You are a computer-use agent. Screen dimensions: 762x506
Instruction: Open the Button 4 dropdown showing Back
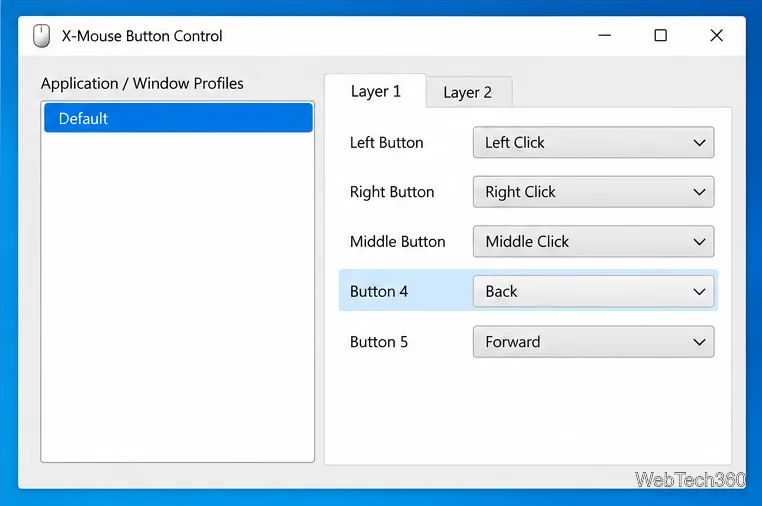tap(593, 292)
